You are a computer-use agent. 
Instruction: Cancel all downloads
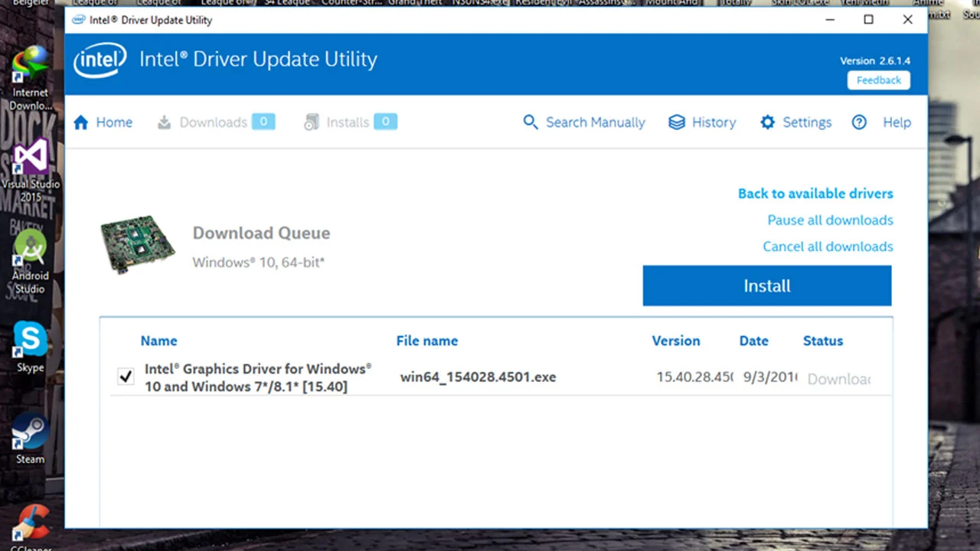828,246
